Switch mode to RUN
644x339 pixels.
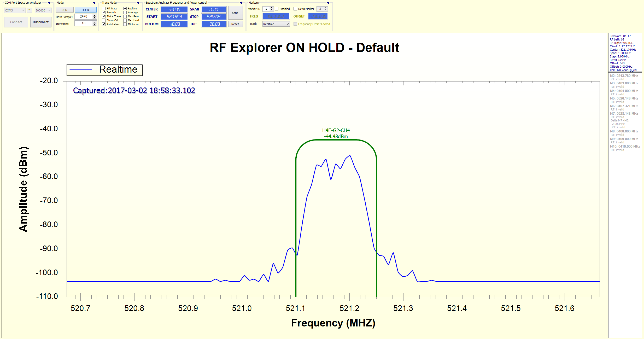(x=65, y=10)
